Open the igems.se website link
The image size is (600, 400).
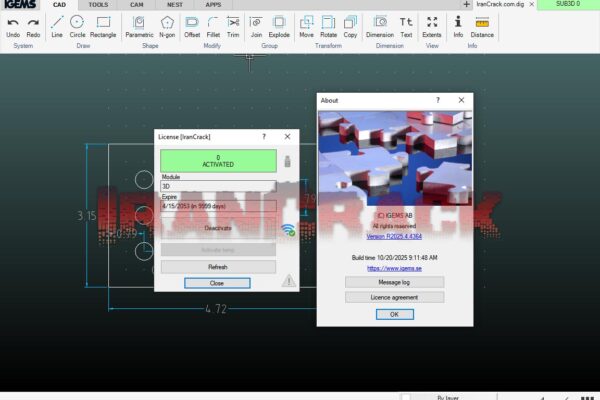[394, 268]
